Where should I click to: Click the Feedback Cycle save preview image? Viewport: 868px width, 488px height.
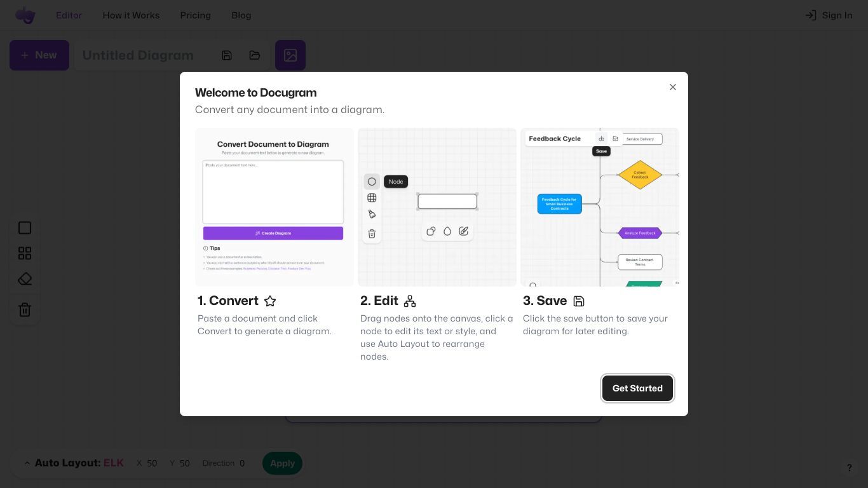600,207
